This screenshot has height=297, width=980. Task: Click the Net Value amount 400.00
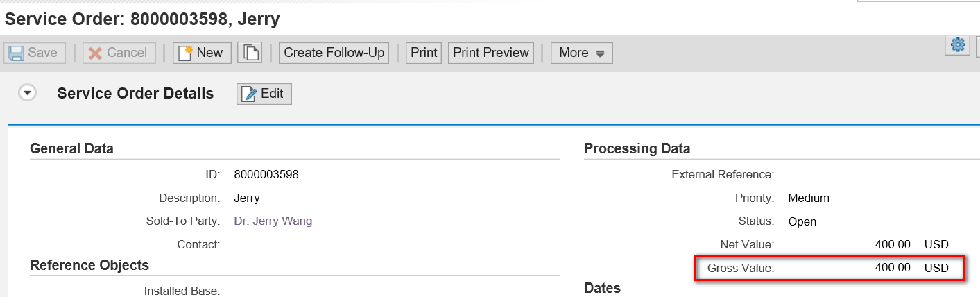pyautogui.click(x=893, y=244)
